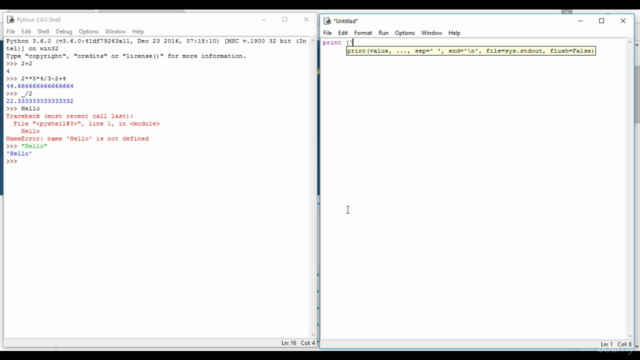
Task: Click the Python icon in Untitled title bar
Action: [327, 21]
